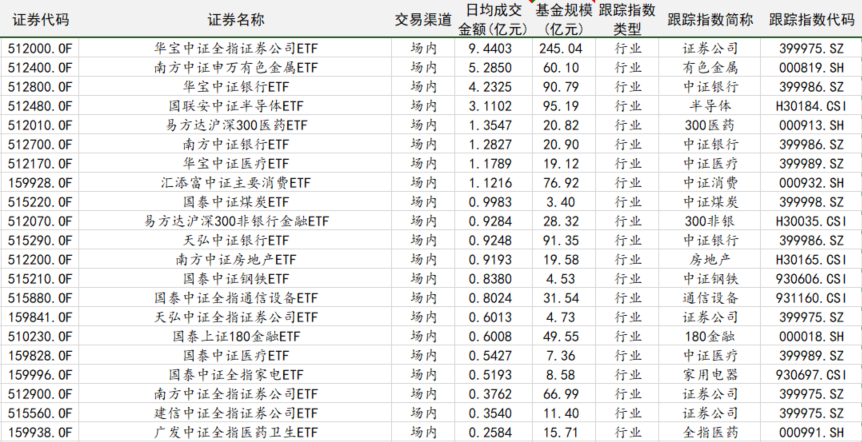Select index name 家用电器
Screen dimensions: 862x442
click(710, 375)
